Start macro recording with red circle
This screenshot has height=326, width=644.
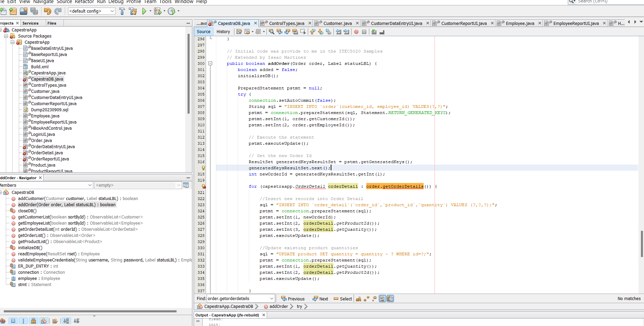pos(356,32)
